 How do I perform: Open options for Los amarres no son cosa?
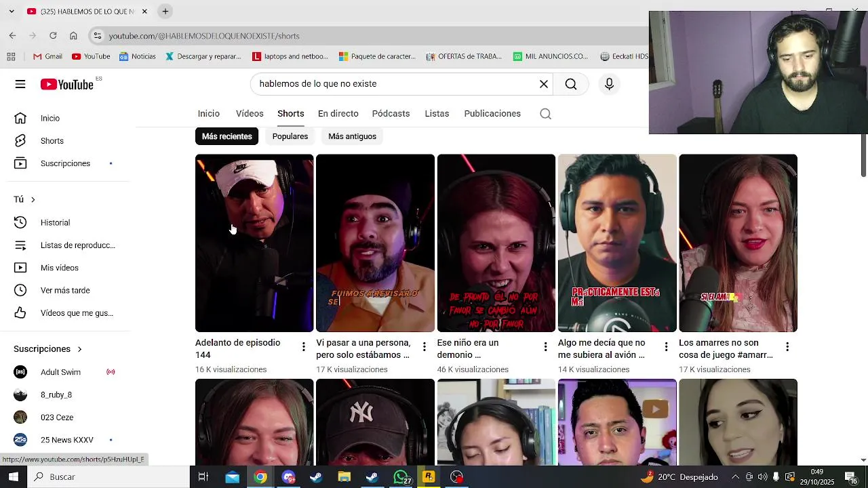coord(787,347)
